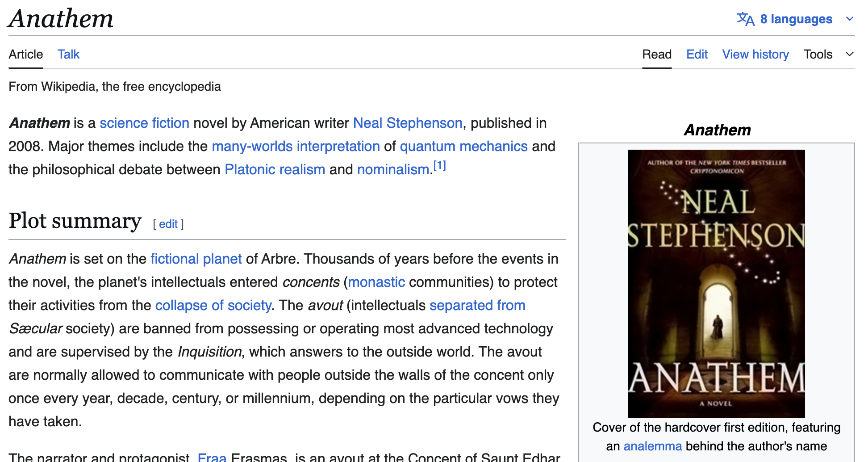Open the Anathem book cover image
Image resolution: width=868 pixels, height=462 pixels.
(716, 283)
